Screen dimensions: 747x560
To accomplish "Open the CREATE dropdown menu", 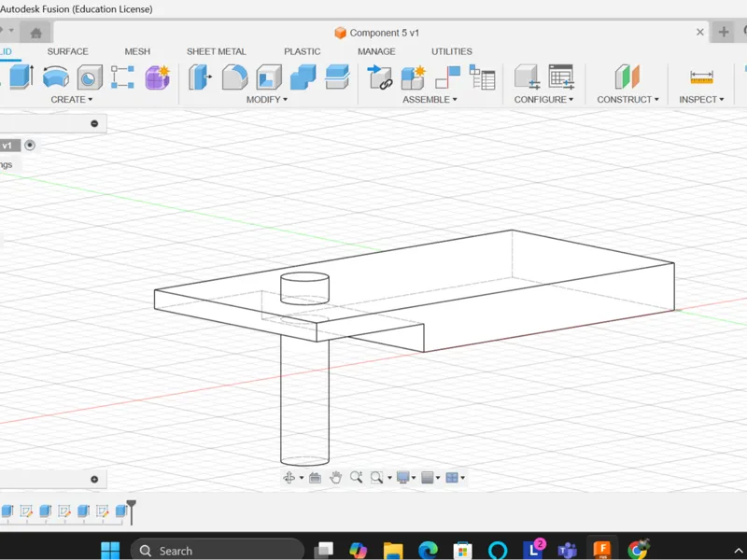I will pos(72,100).
